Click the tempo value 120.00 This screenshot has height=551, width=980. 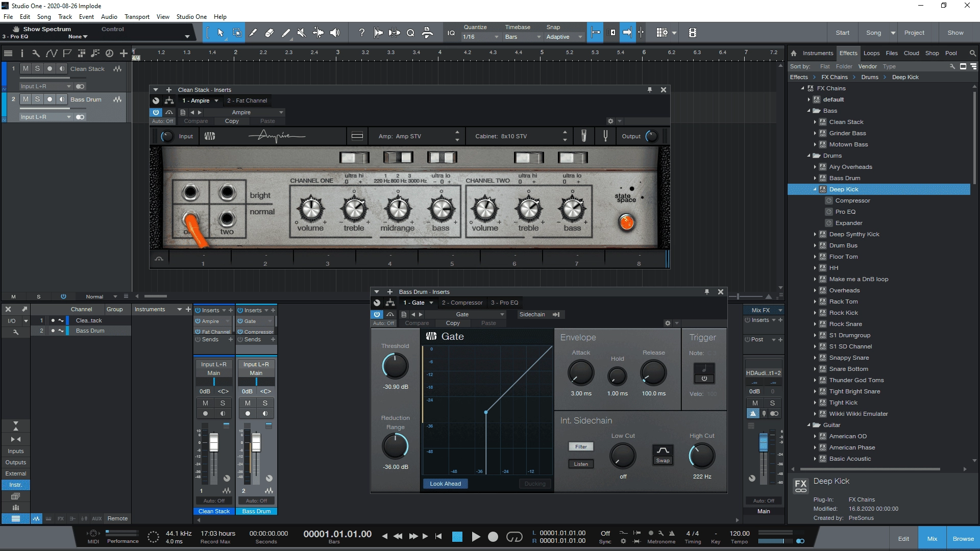pyautogui.click(x=740, y=533)
